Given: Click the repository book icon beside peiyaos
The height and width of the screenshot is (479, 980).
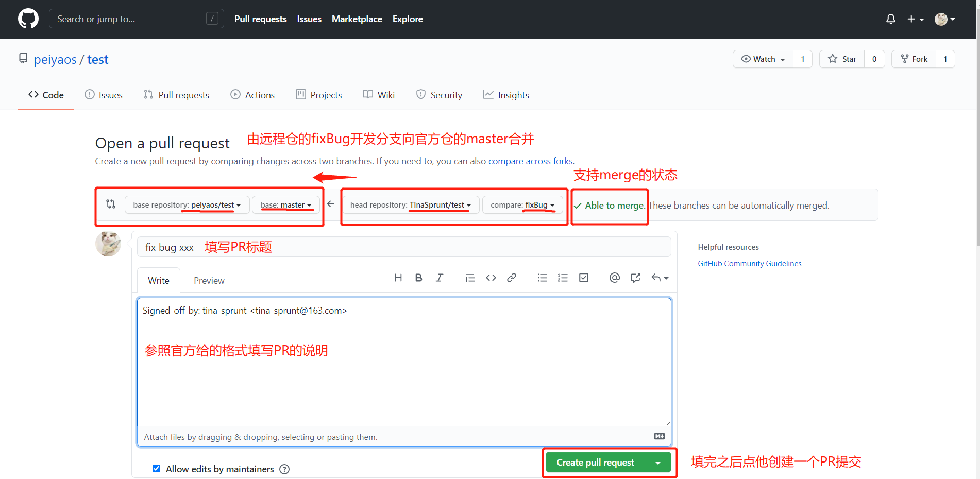Looking at the screenshot, I should point(23,59).
